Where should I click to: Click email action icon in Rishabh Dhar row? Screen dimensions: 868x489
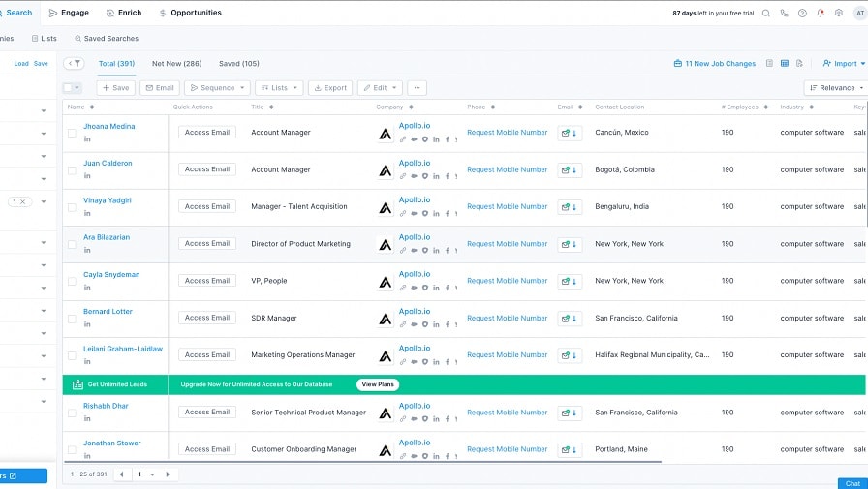pyautogui.click(x=570, y=413)
